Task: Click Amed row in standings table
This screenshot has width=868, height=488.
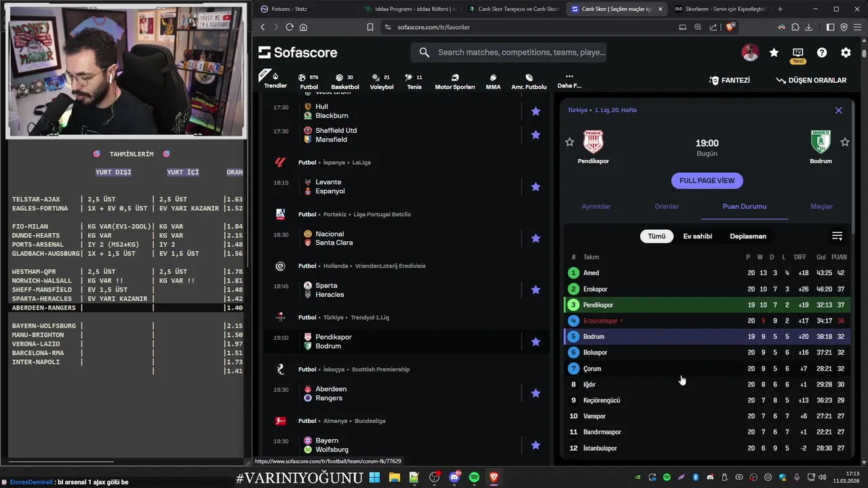Action: point(707,272)
